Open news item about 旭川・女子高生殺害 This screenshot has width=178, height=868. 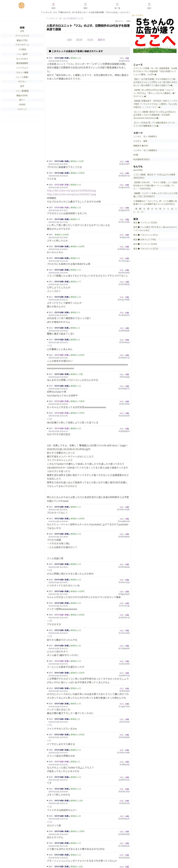point(155,82)
